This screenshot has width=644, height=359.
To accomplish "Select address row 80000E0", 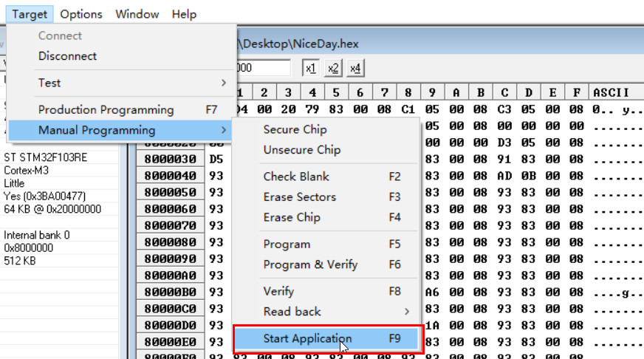I will tap(170, 342).
